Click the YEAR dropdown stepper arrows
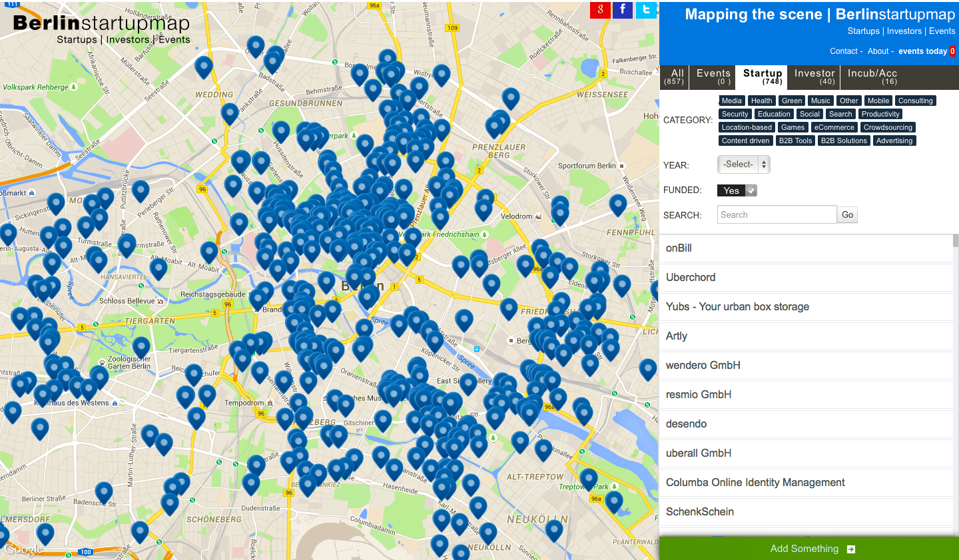This screenshot has height=560, width=959. pyautogui.click(x=764, y=164)
